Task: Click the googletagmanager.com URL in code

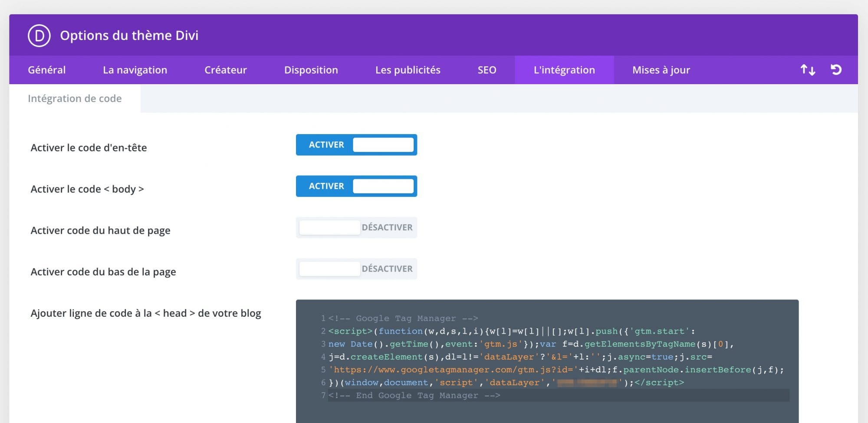Action: coord(453,370)
